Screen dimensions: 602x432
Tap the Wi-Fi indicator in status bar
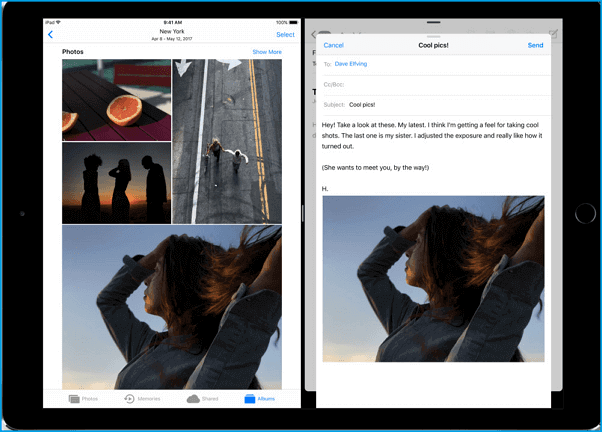(x=58, y=22)
